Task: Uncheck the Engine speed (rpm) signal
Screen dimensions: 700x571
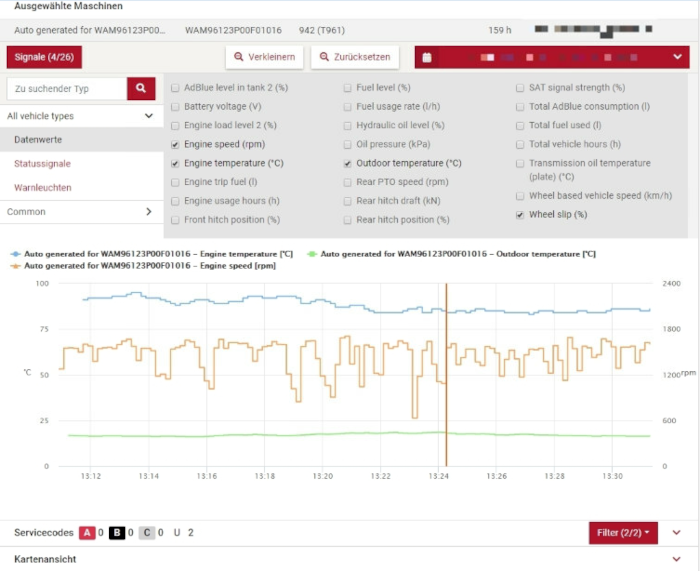Action: pos(176,144)
